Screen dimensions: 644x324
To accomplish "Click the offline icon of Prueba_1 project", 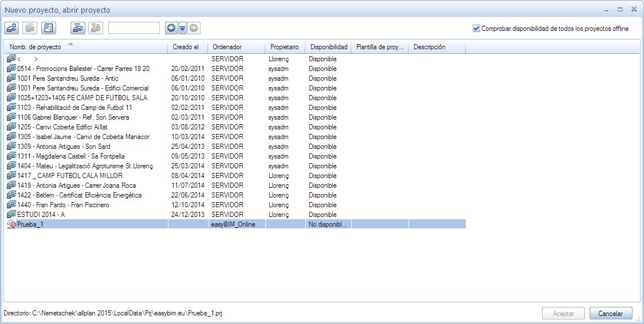I will pyautogui.click(x=11, y=224).
